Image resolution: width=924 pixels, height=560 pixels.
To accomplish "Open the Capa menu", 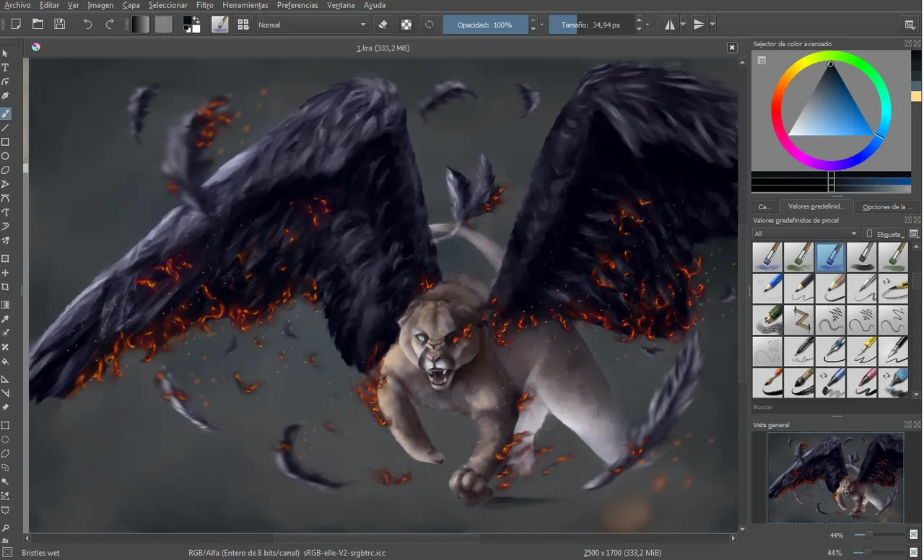I will [131, 5].
